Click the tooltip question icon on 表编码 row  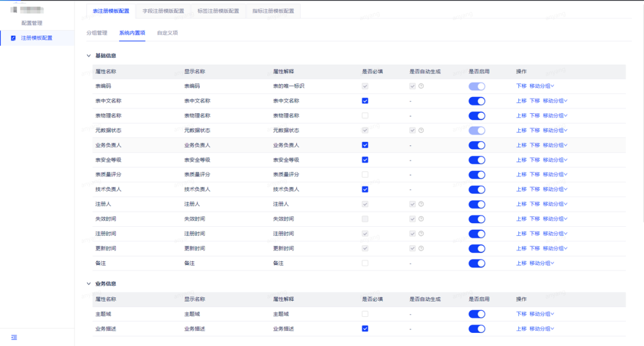(421, 86)
